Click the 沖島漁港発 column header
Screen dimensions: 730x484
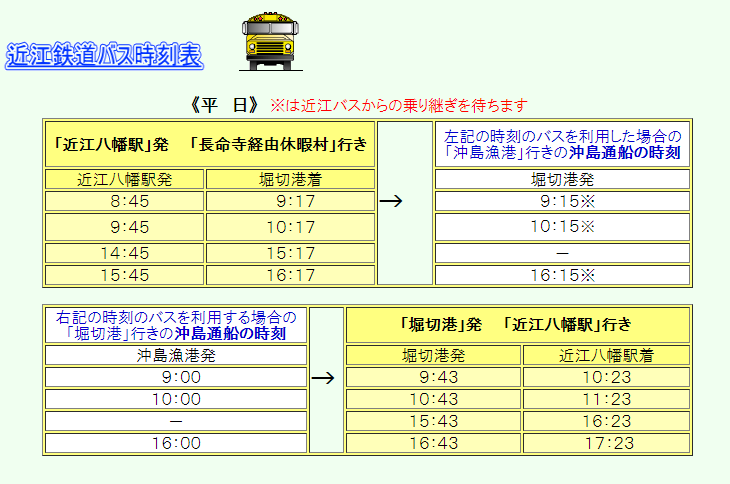click(176, 356)
